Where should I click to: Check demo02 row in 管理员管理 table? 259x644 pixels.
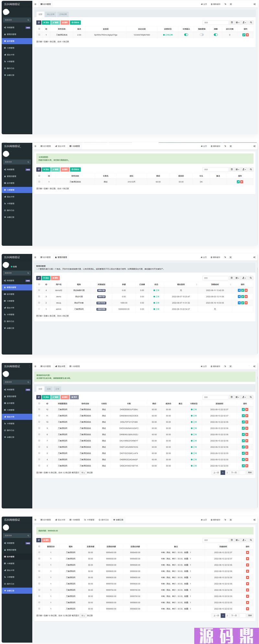pyautogui.click(x=39, y=290)
